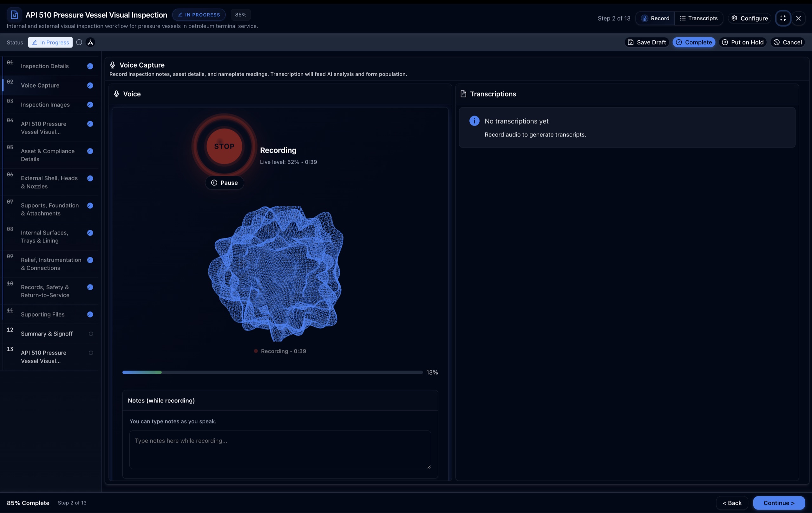Open External Shell, Heads & Nozzles step

[50, 182]
